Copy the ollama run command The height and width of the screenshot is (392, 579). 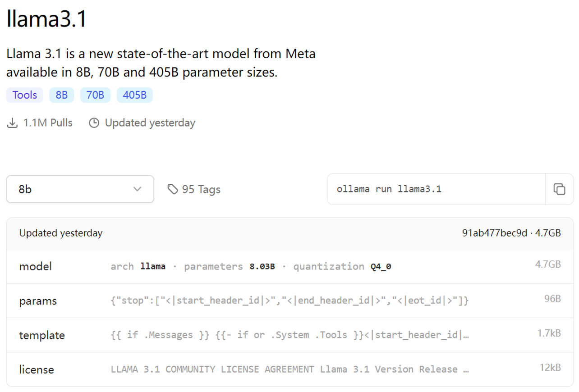click(x=559, y=189)
